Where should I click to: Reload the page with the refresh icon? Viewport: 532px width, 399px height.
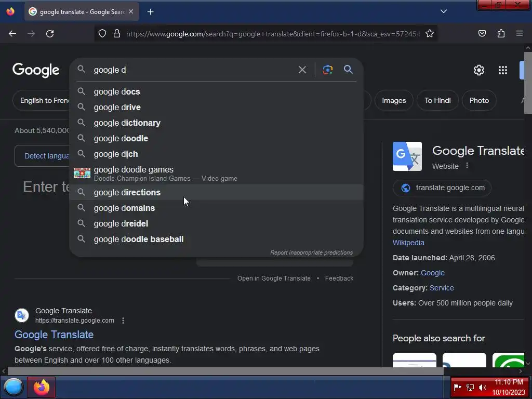50,34
